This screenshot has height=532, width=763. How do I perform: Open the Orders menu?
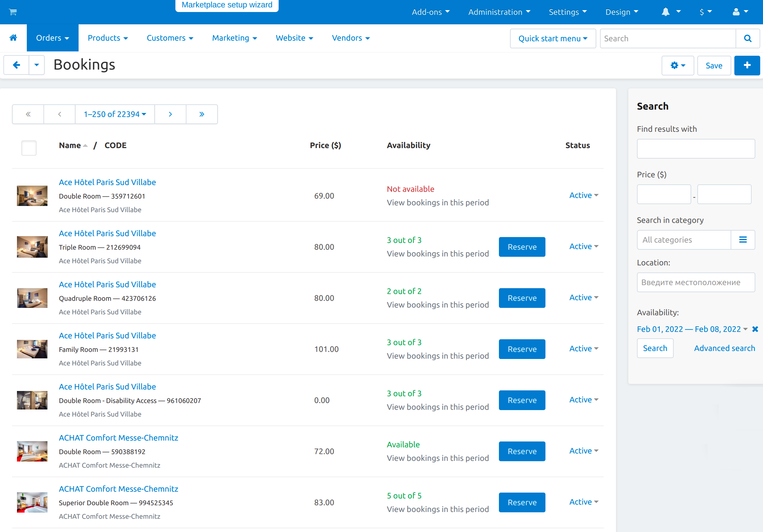click(52, 38)
